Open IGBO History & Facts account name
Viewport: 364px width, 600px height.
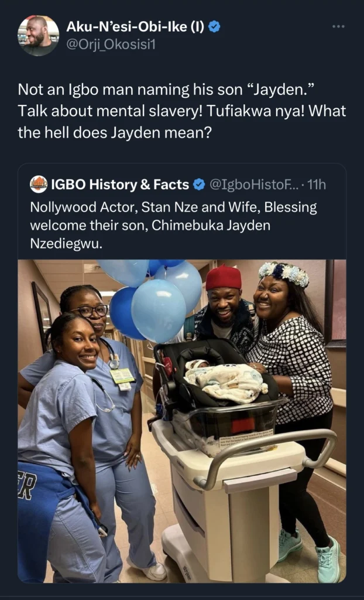[121, 185]
